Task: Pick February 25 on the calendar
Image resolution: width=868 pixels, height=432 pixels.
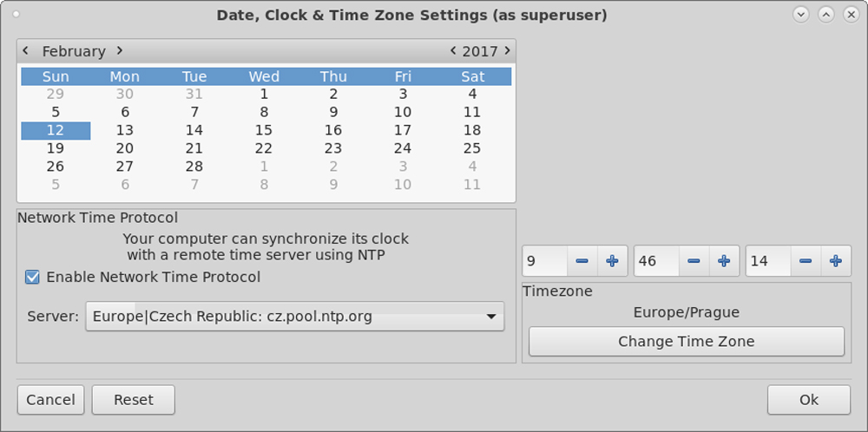Action: tap(472, 148)
